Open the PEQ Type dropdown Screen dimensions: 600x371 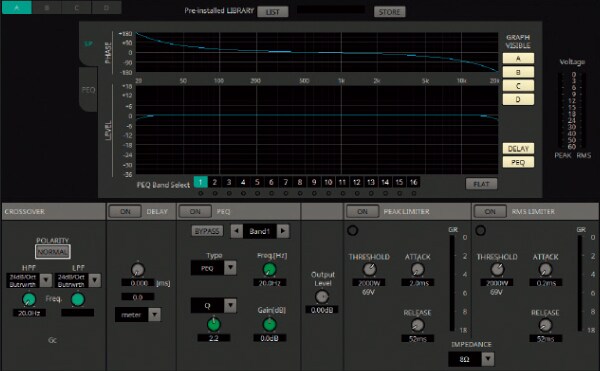coord(230,268)
